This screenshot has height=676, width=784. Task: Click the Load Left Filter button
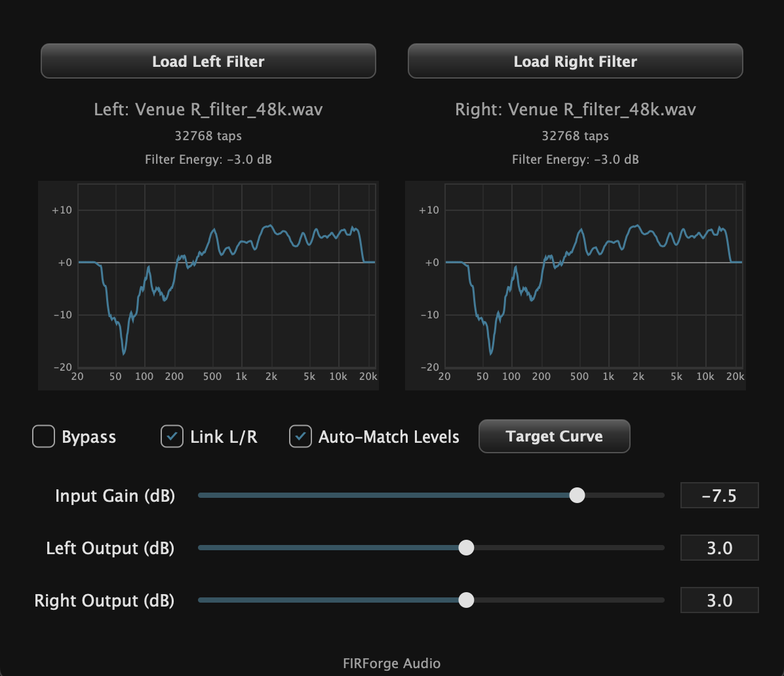(x=208, y=62)
